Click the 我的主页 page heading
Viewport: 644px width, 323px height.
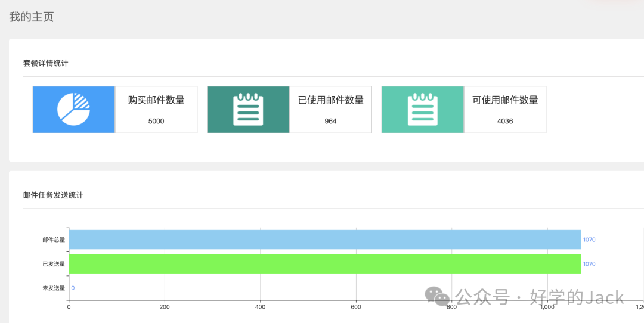pyautogui.click(x=32, y=17)
